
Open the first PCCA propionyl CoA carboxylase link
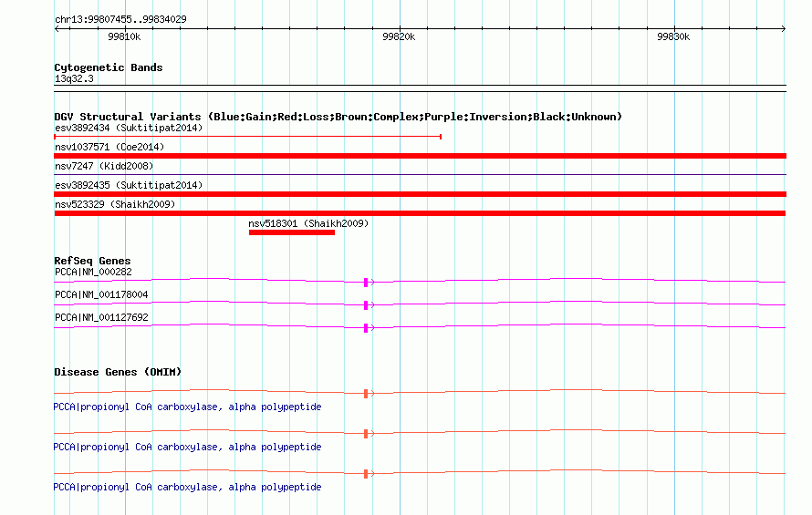[x=187, y=407]
